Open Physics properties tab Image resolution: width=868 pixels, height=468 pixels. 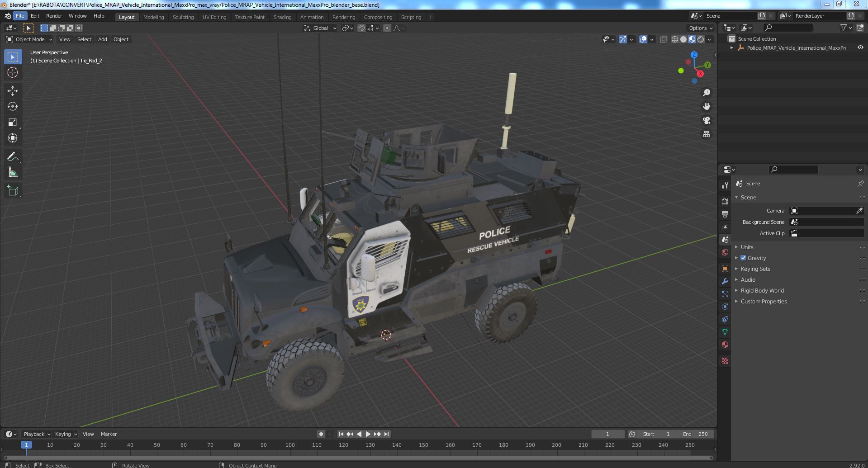[x=725, y=307]
